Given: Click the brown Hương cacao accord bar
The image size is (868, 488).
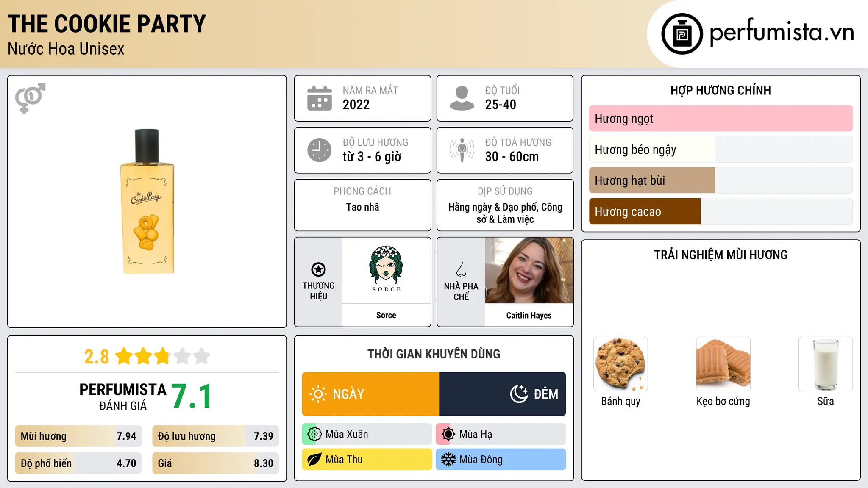Looking at the screenshot, I should (x=721, y=211).
